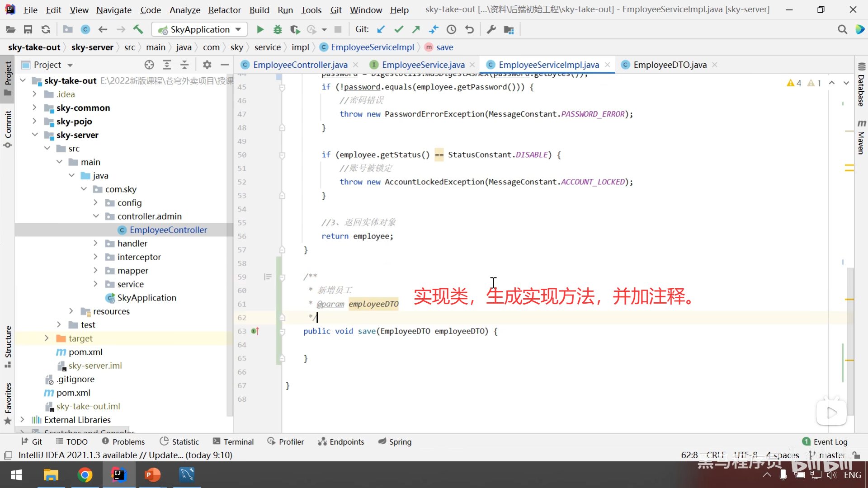Click the Search Everywhere magnifier icon
Screen dimensions: 868x488
pyautogui.click(x=842, y=29)
